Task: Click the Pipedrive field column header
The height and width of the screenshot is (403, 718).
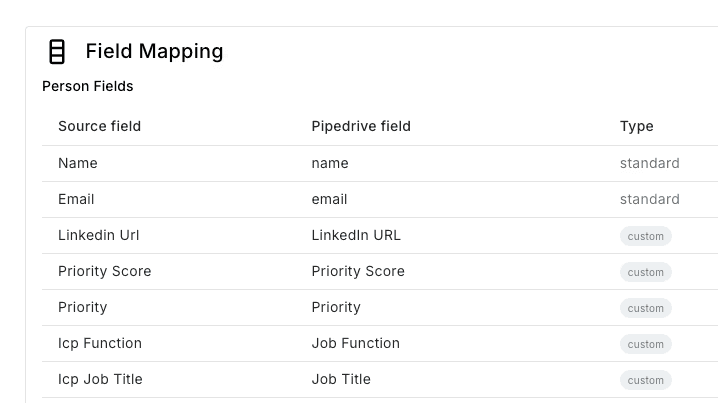Action: [361, 126]
